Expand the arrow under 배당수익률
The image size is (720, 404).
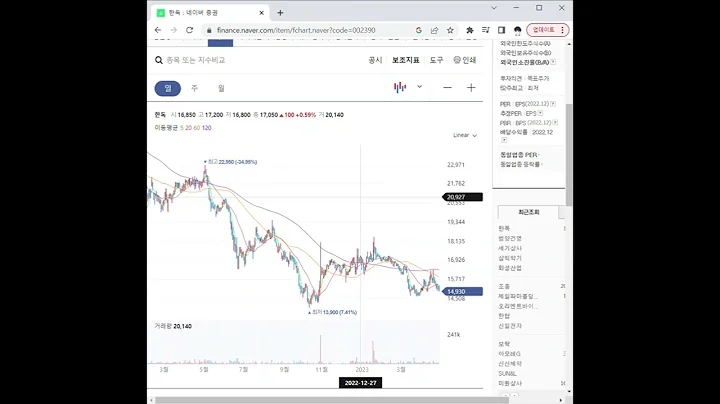point(504,140)
